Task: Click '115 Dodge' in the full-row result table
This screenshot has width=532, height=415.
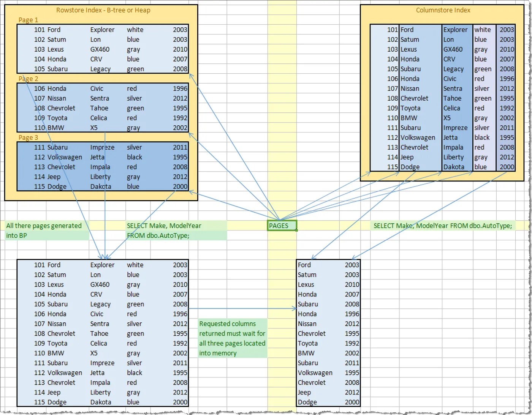Action: tap(50, 402)
